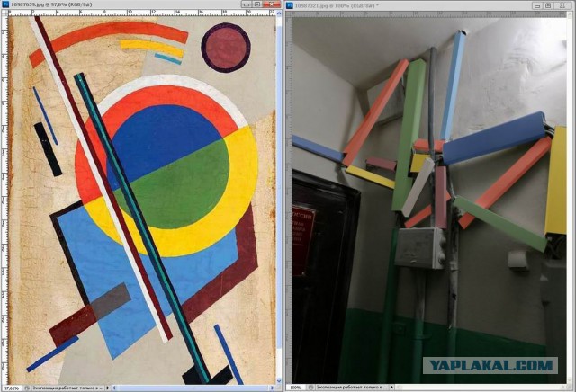Close the 10987321.jpg document window
The image size is (576, 392).
[562, 5]
